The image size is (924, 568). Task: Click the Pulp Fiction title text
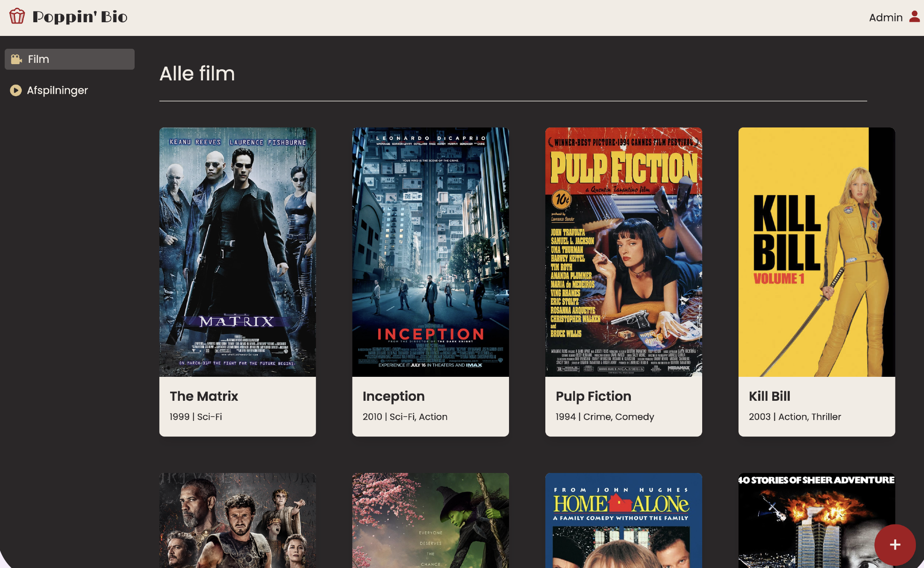click(593, 396)
